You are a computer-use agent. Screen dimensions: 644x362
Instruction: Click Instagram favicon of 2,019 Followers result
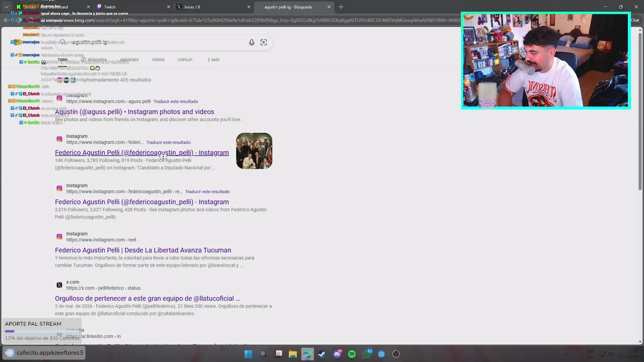click(x=59, y=189)
